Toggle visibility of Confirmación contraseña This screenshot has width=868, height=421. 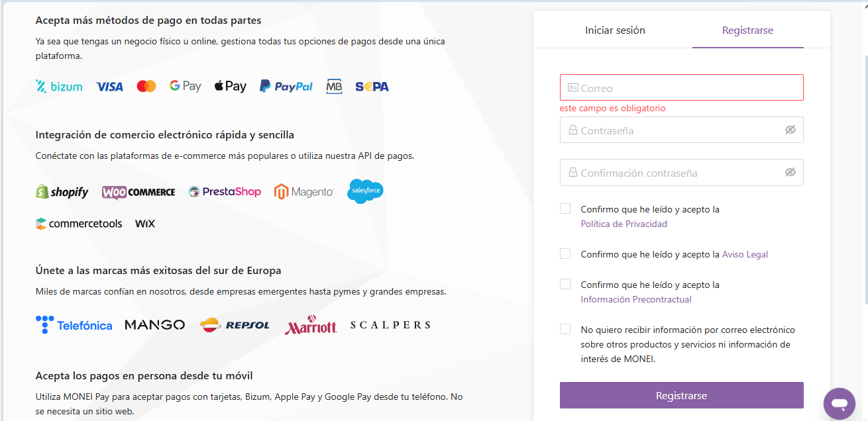click(790, 172)
